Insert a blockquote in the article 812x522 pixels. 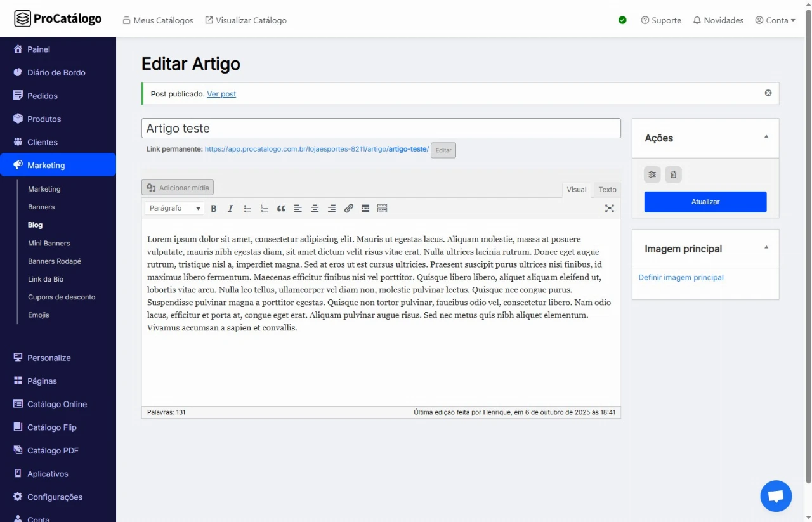point(281,209)
